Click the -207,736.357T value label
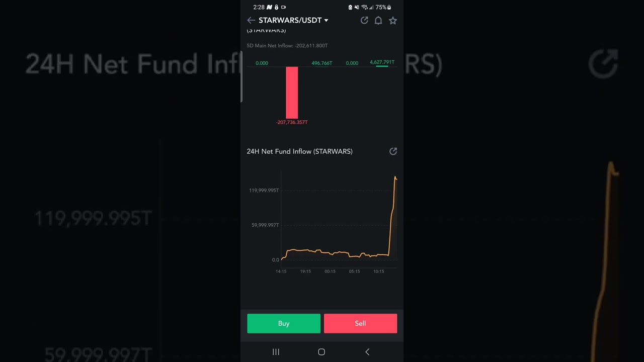The width and height of the screenshot is (644, 362). click(x=292, y=122)
